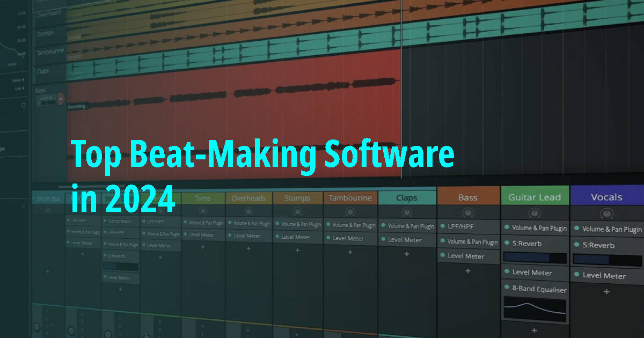Expand the Line option in the left panel

click(19, 88)
